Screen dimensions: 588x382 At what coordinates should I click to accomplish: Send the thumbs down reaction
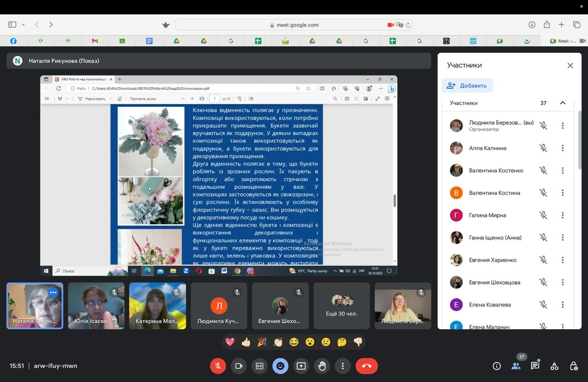358,342
